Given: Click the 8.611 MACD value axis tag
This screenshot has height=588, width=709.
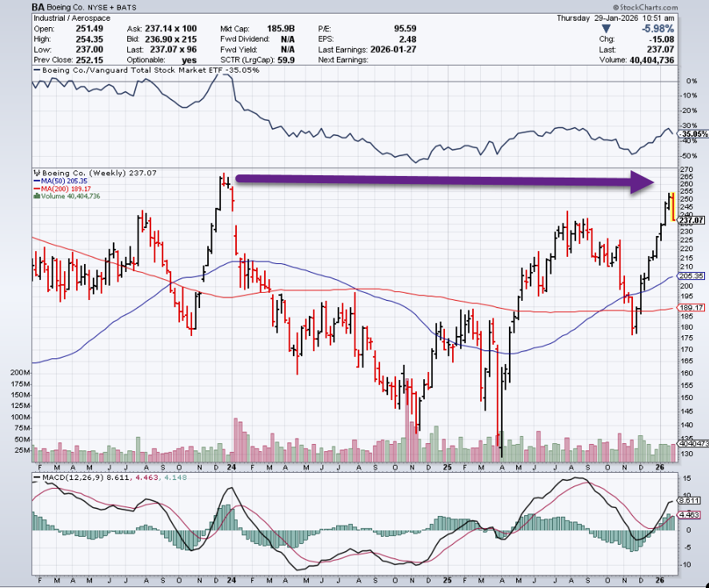Looking at the screenshot, I should tap(691, 498).
